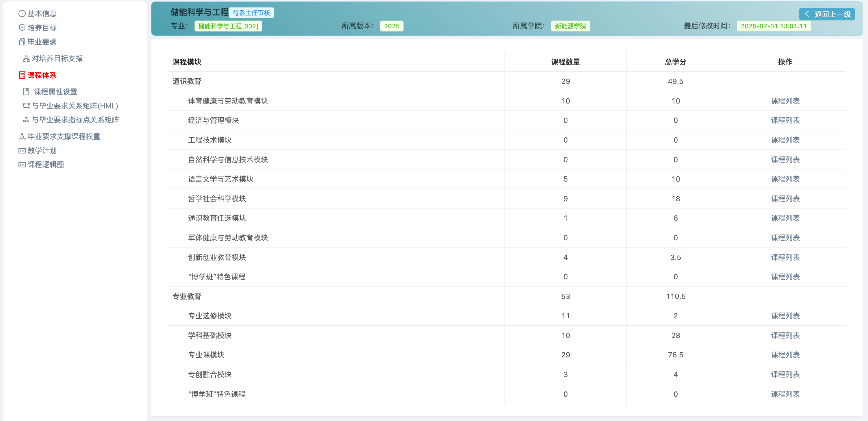Click the 返回上一级 button
868x421 pixels.
click(827, 14)
